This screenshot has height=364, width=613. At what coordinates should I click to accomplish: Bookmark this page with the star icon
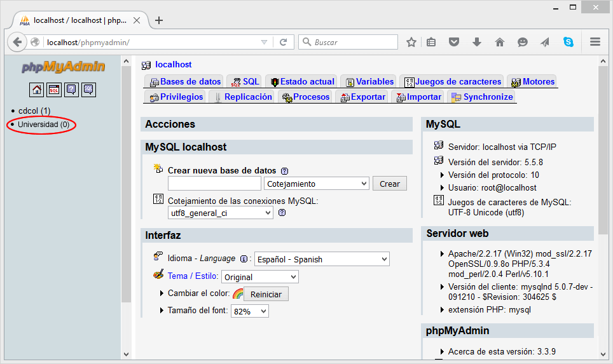coord(411,42)
